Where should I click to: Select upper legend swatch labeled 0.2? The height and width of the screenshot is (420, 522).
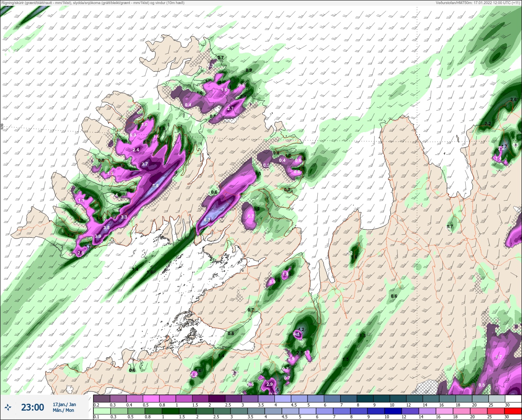click(x=102, y=398)
